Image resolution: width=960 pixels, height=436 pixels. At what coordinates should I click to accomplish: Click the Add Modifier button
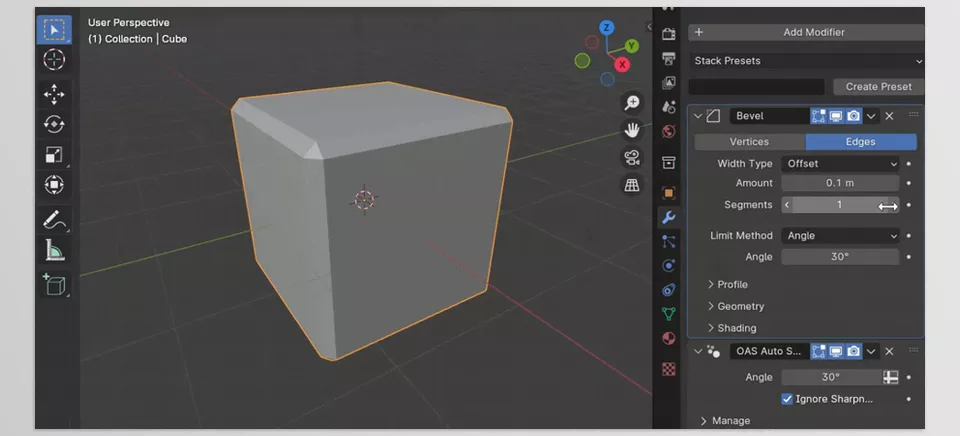click(806, 32)
